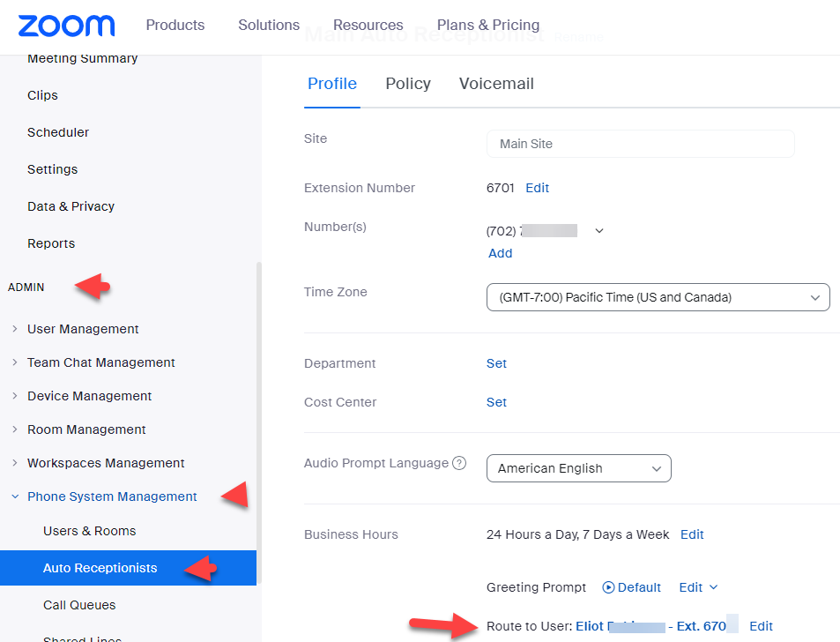The height and width of the screenshot is (642, 840).
Task: Switch to the Voicemail tab
Action: pyautogui.click(x=496, y=84)
